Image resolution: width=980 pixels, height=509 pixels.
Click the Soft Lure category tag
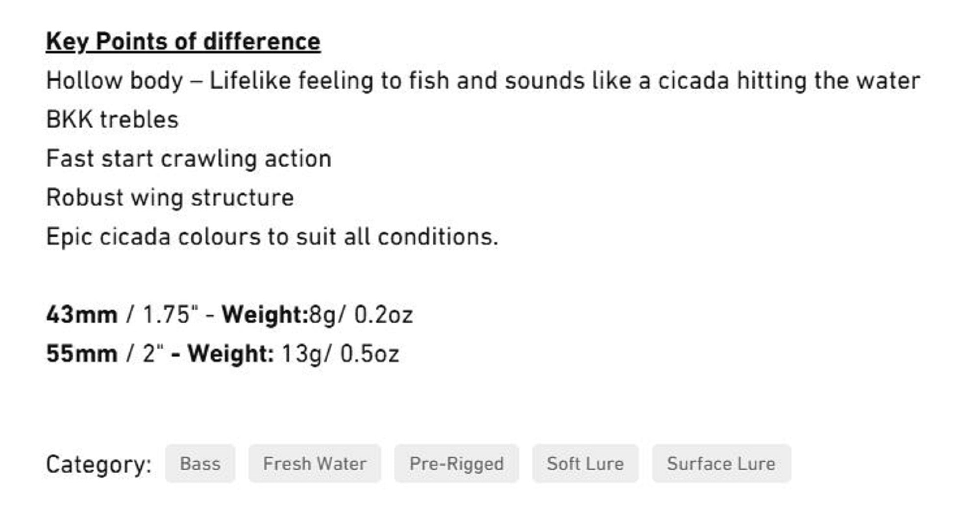[x=585, y=463]
